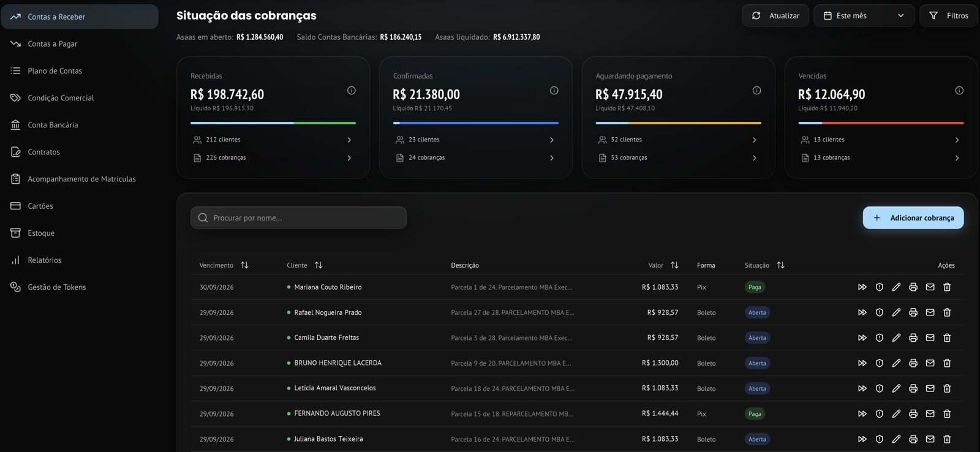Click the Atualizar button
Viewport: 980px width, 452px height.
coord(775,16)
